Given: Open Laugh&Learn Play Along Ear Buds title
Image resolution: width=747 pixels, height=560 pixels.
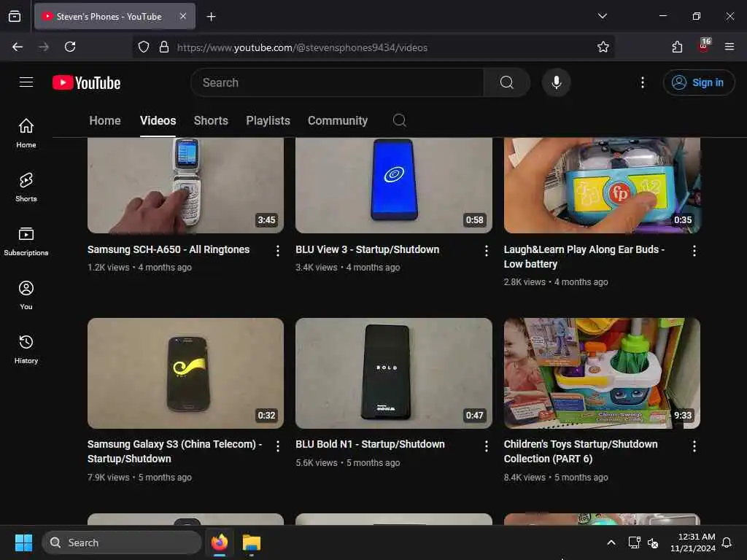Looking at the screenshot, I should [x=584, y=257].
